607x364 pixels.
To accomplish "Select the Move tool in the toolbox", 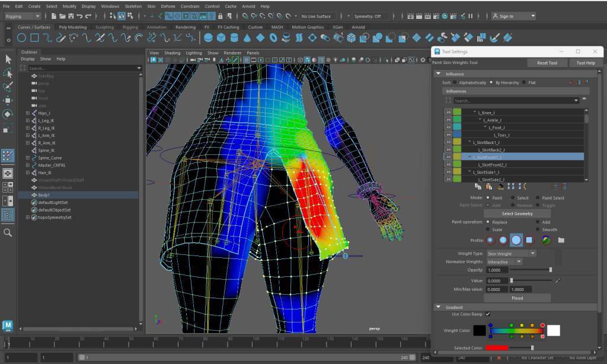I will 8,99.
